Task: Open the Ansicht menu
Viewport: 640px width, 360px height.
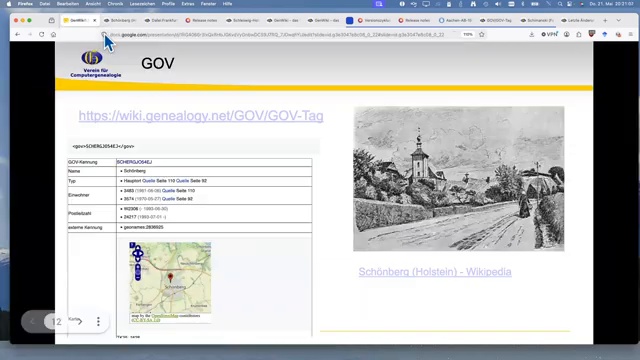Action: pyautogui.click(x=93, y=4)
